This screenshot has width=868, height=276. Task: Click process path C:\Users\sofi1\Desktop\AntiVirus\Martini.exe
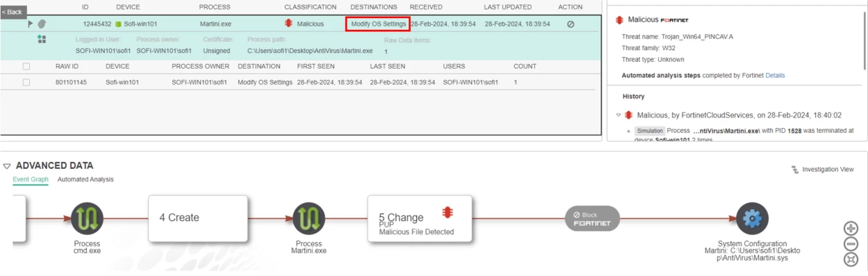click(310, 51)
